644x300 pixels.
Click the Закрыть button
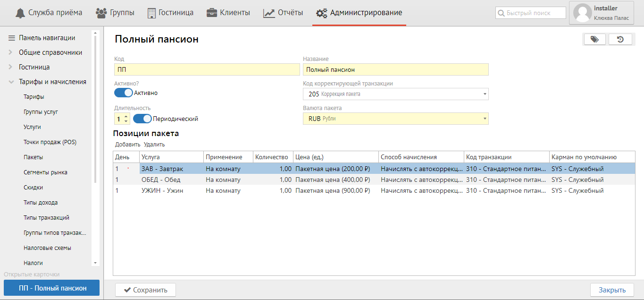(x=612, y=290)
